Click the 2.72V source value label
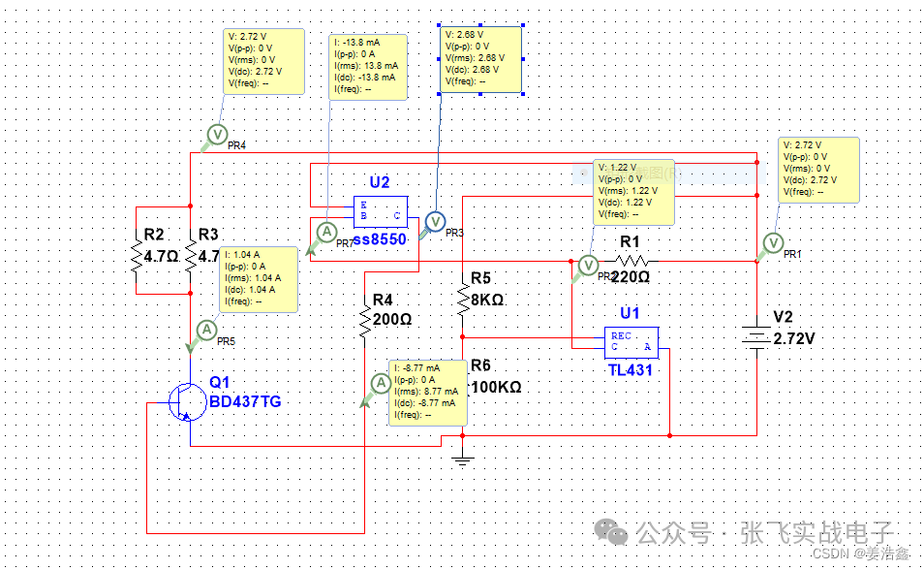 pos(794,338)
